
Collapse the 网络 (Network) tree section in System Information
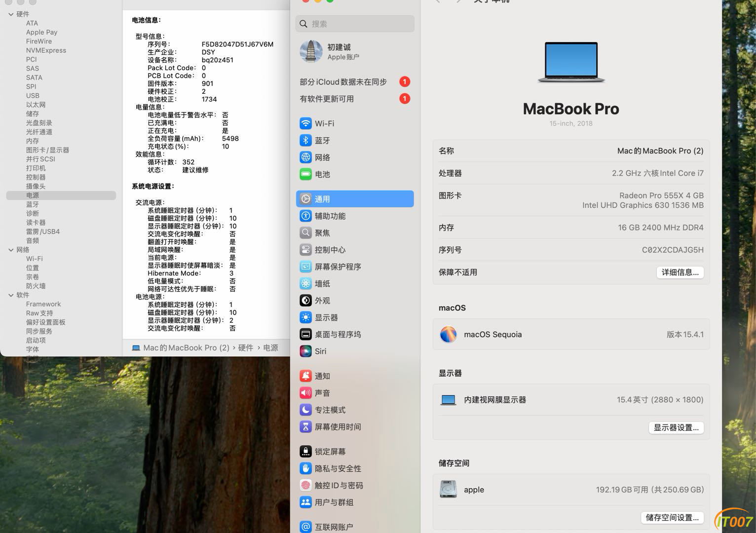(11, 250)
